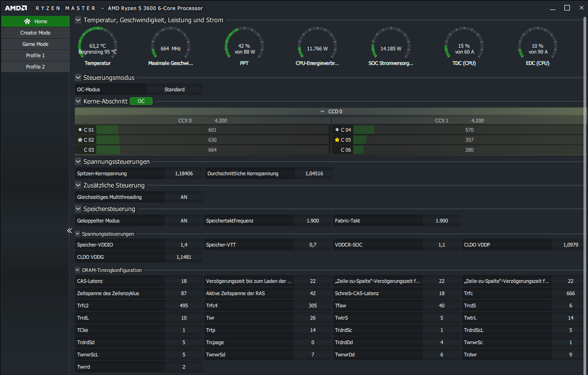Collapse the Speichersteuerung section
This screenshot has width=588, height=375.
pyautogui.click(x=78, y=209)
